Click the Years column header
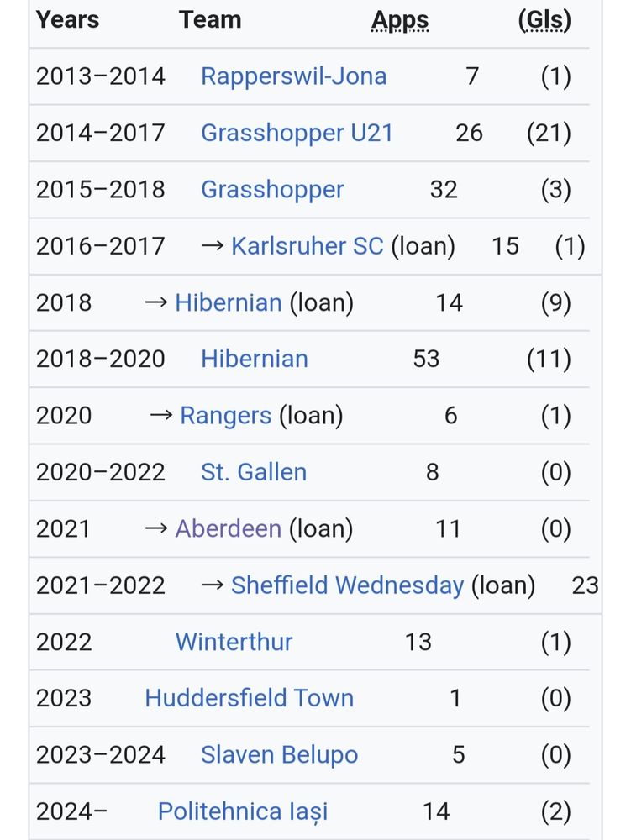This screenshot has height=840, width=631. coord(67,20)
